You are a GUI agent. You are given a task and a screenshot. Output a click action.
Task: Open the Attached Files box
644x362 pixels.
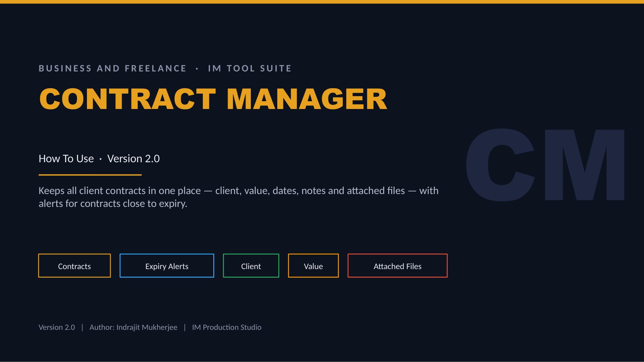coord(397,266)
